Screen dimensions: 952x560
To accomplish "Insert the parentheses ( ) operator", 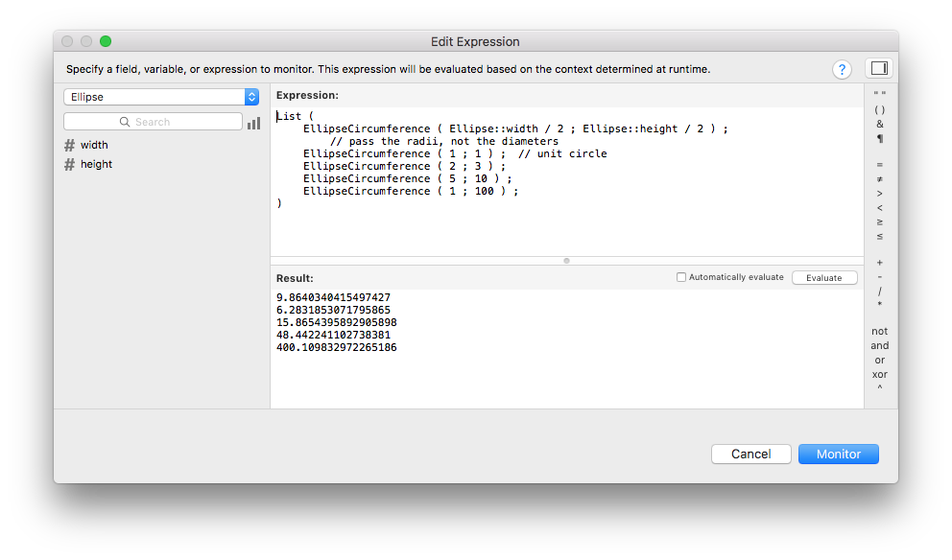I will 880,109.
